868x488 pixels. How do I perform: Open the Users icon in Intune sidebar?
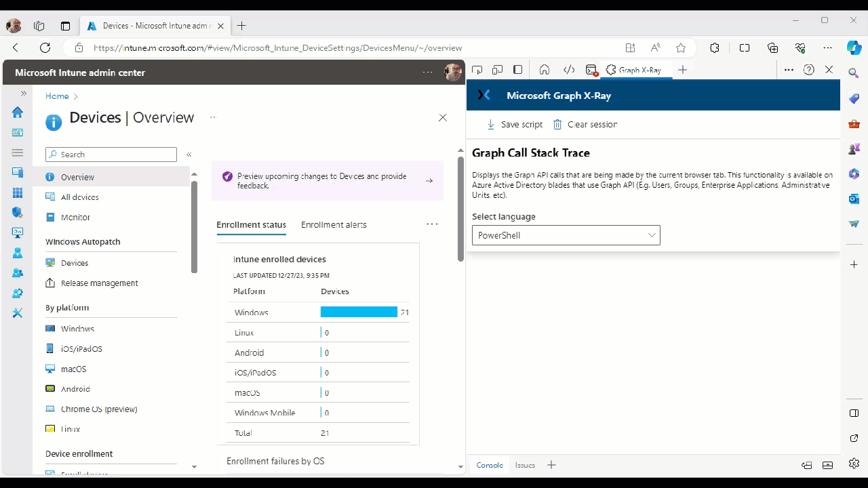tap(18, 253)
